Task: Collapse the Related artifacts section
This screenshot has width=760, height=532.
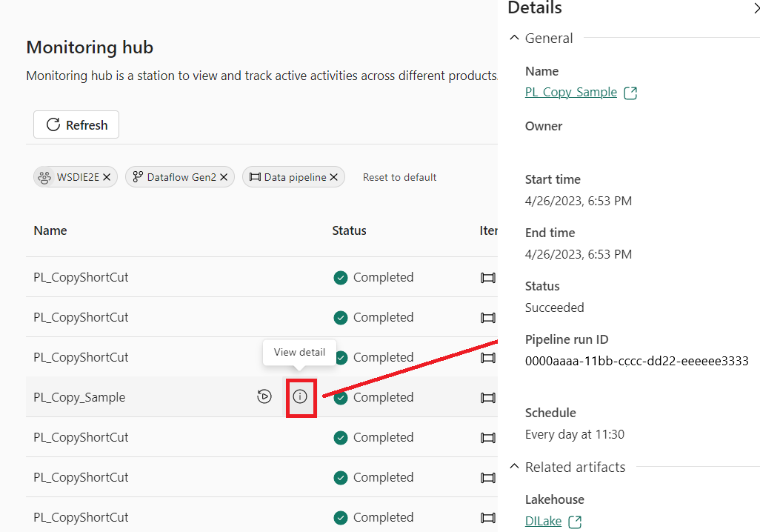Action: pos(514,466)
